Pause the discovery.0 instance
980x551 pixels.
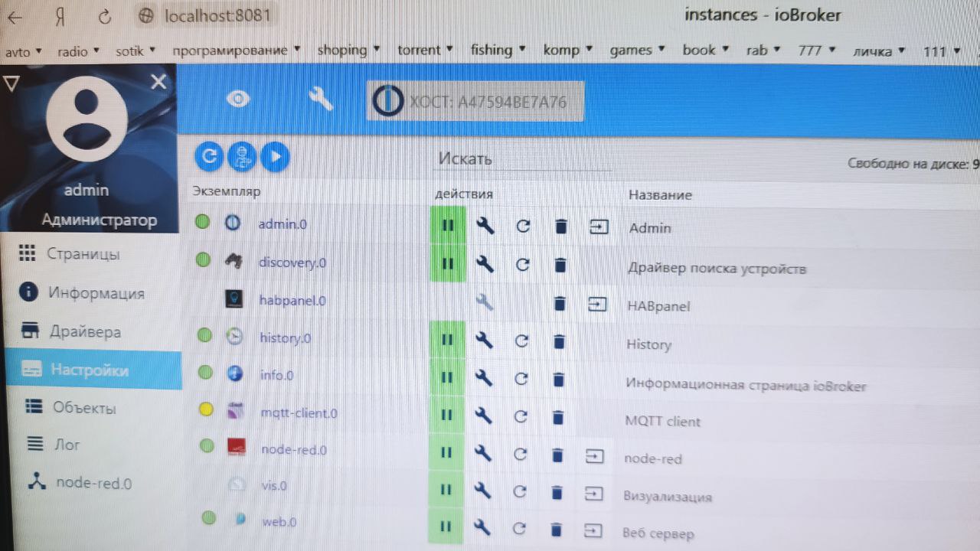[x=449, y=264]
